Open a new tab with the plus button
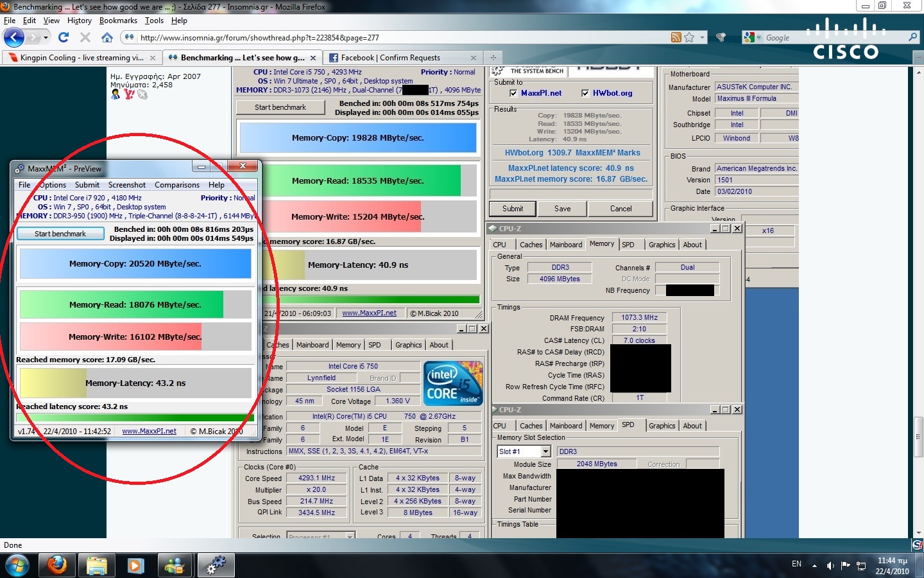The height and width of the screenshot is (578, 924). point(493,58)
